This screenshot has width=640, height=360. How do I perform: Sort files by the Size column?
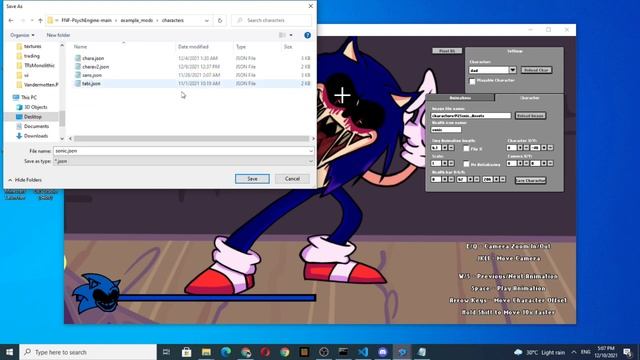(x=288, y=47)
